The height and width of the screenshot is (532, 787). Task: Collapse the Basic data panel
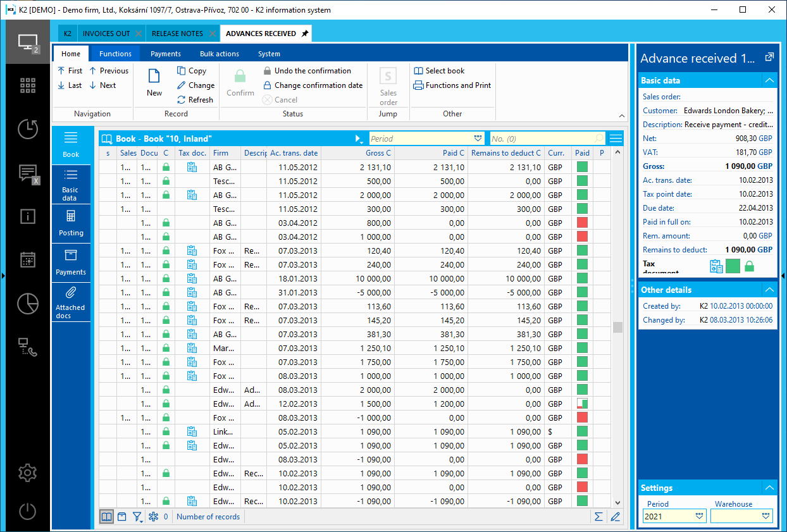pyautogui.click(x=769, y=80)
